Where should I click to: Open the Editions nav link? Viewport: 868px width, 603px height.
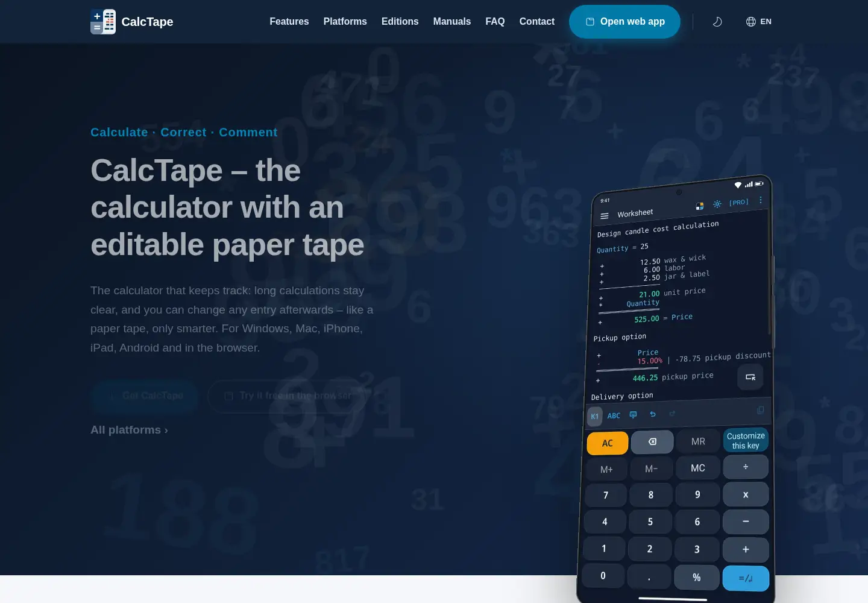[x=400, y=22]
